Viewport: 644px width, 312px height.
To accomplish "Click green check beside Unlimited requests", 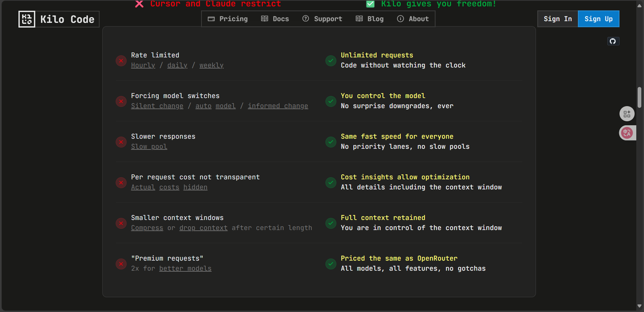I will (x=331, y=61).
